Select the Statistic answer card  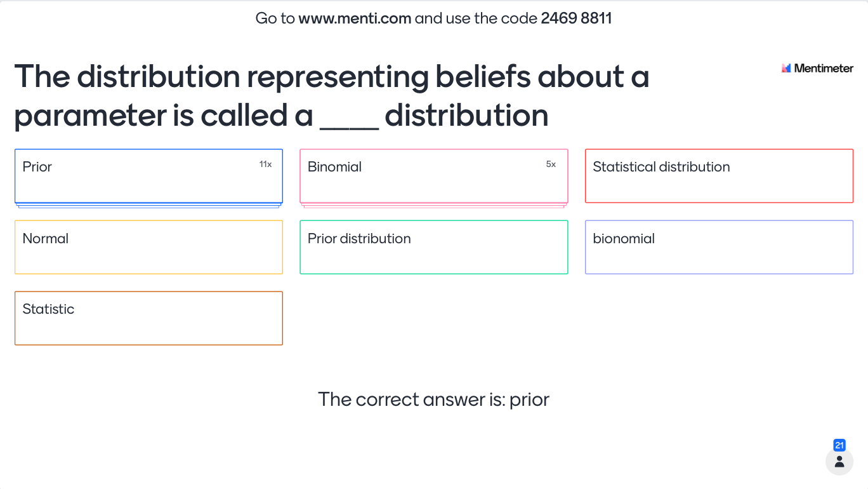pos(148,318)
